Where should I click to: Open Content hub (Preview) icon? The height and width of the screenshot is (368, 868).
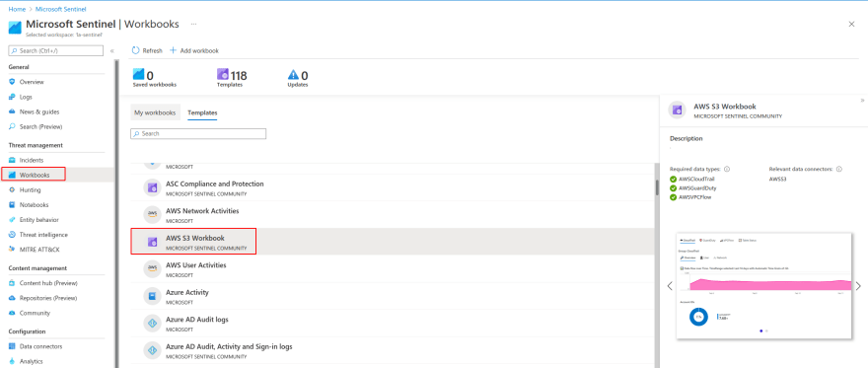[x=12, y=283]
